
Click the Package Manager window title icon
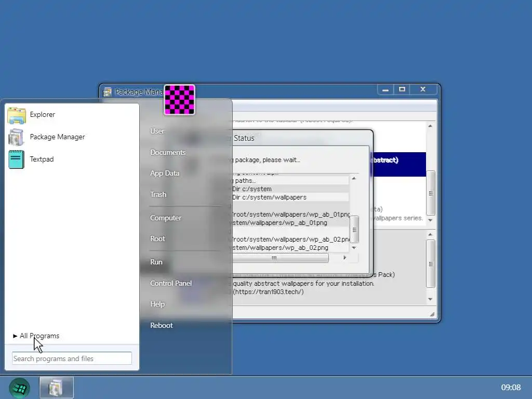tap(107, 92)
